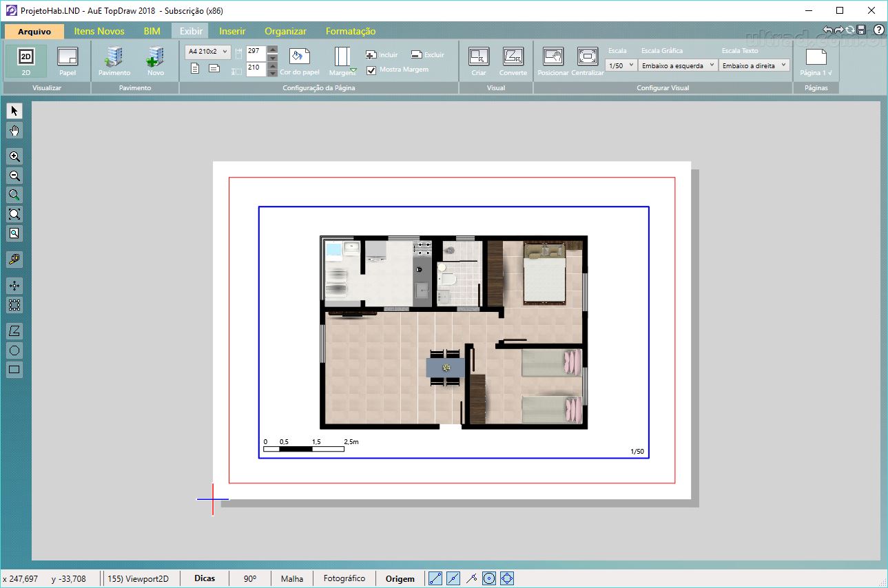This screenshot has width=888, height=588.
Task: Select the move arrows tool
Action: [x=14, y=286]
